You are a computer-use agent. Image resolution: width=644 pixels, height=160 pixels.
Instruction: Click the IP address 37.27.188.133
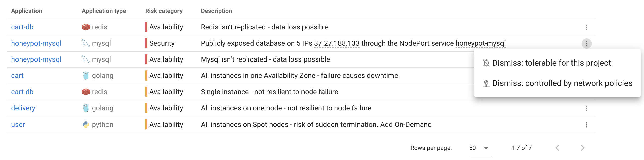tap(337, 43)
